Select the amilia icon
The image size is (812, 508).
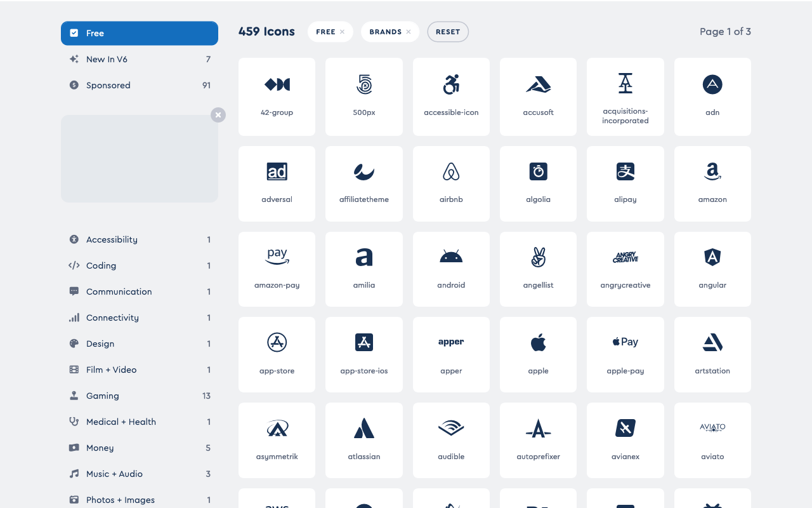point(364,269)
